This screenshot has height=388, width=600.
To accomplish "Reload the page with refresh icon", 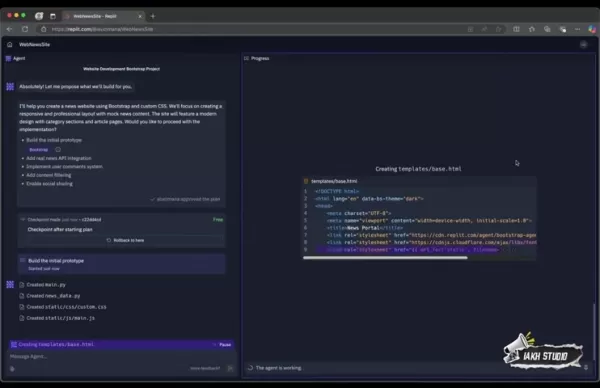I will point(25,29).
